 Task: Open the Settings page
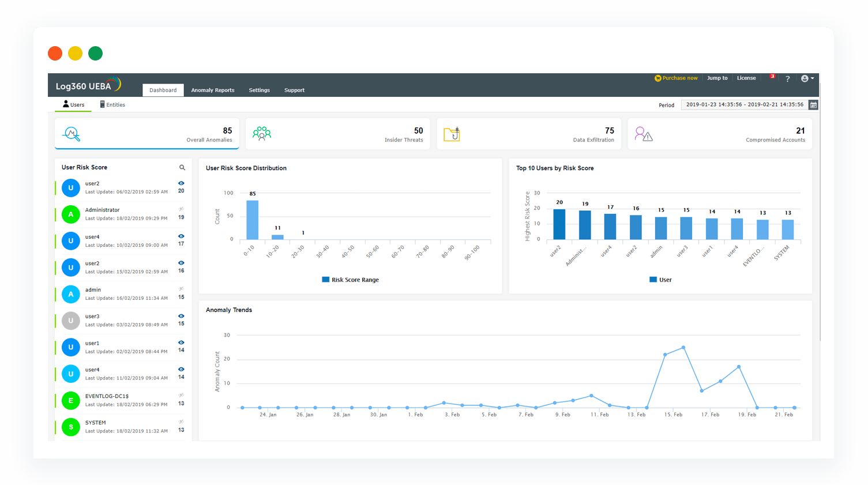(259, 90)
